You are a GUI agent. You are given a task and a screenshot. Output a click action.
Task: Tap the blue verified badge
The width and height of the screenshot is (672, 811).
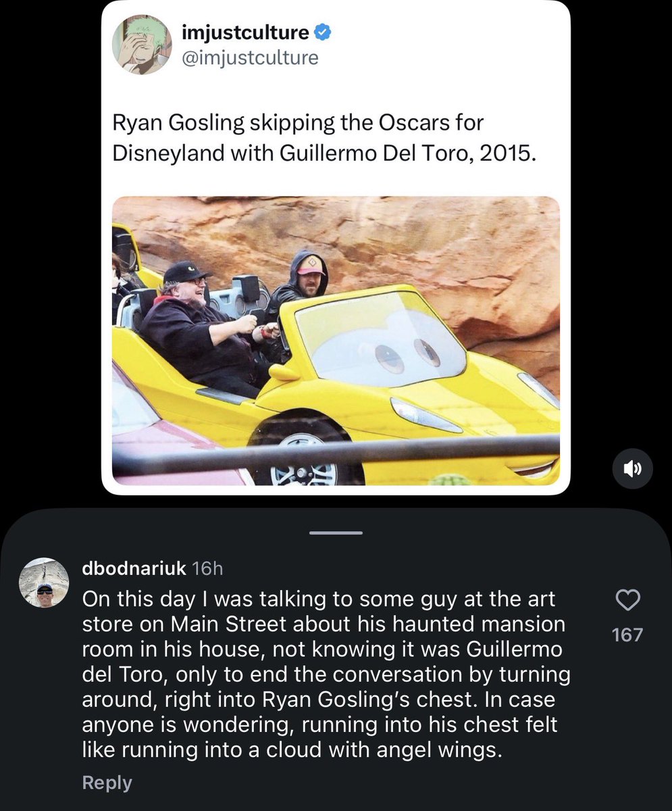click(324, 32)
